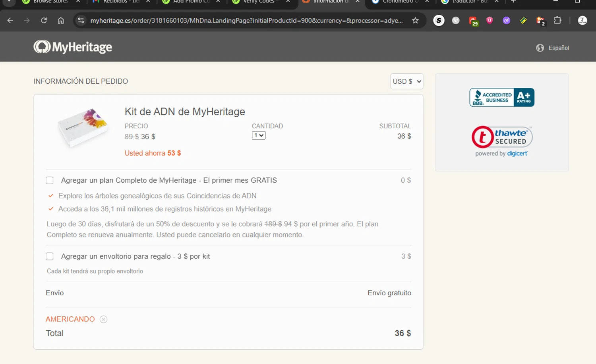
Task: Check the MyHeritage Complete plan option
Action: (50, 180)
